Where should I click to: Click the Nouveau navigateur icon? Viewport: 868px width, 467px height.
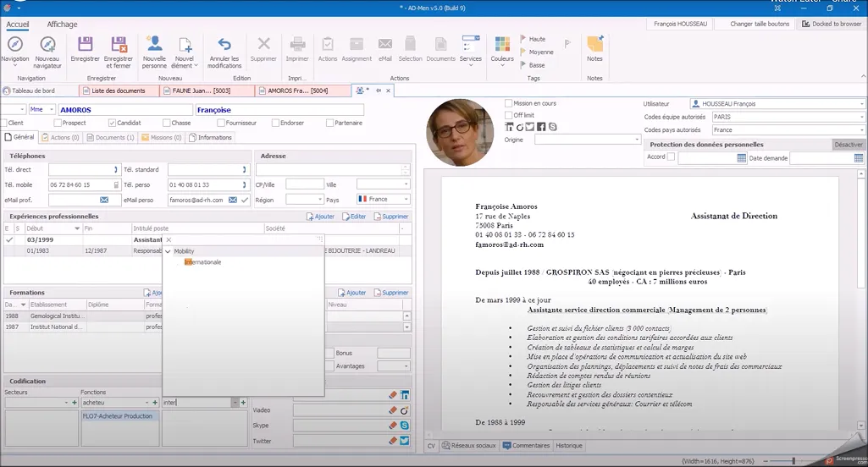click(x=47, y=45)
